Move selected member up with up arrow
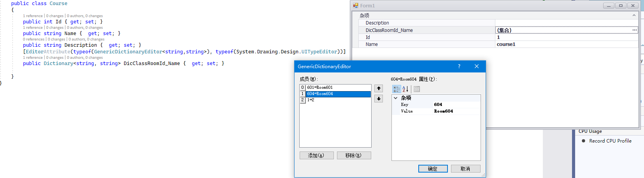This screenshot has width=644, height=178. coord(379,88)
